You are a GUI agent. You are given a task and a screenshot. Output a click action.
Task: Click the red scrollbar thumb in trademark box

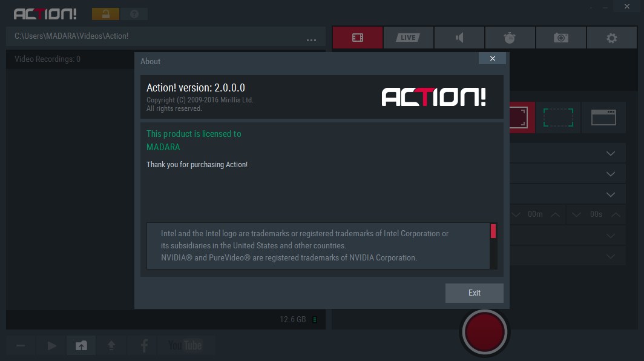tap(493, 231)
